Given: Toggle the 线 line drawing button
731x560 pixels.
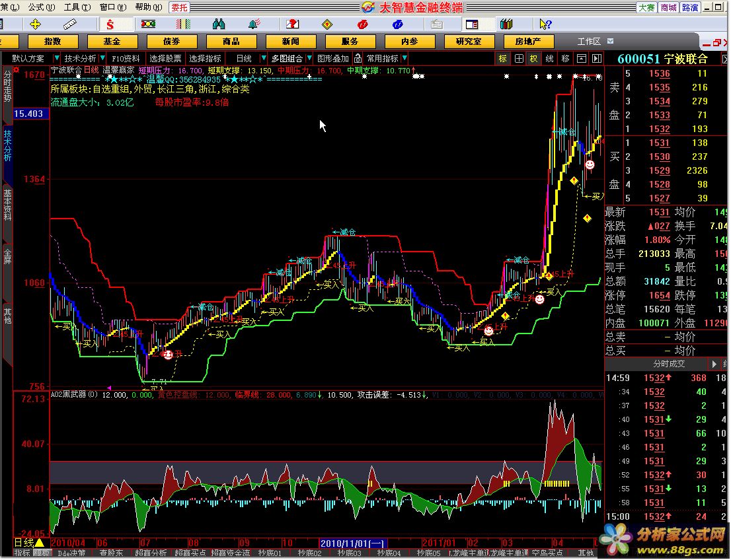Looking at the screenshot, I should 550,58.
